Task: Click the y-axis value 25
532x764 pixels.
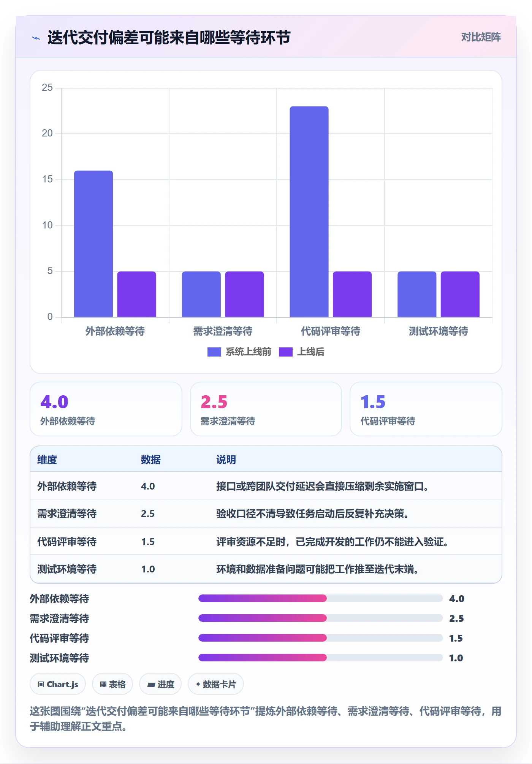Action: [x=47, y=87]
